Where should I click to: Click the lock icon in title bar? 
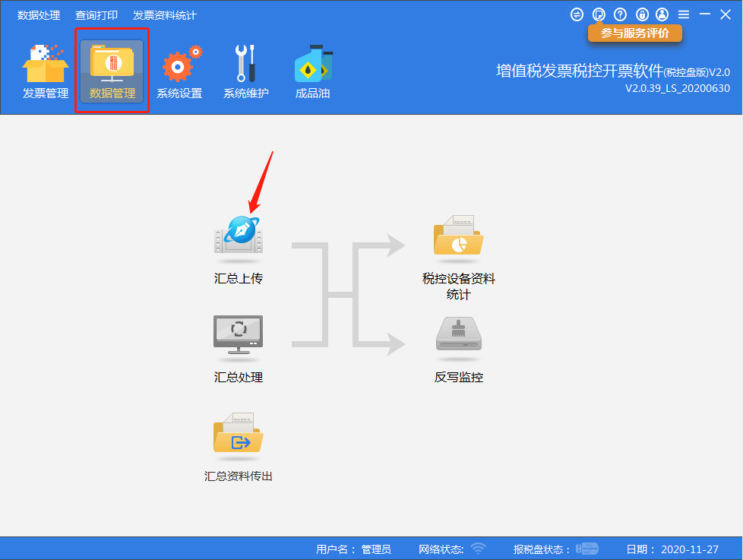pos(642,14)
